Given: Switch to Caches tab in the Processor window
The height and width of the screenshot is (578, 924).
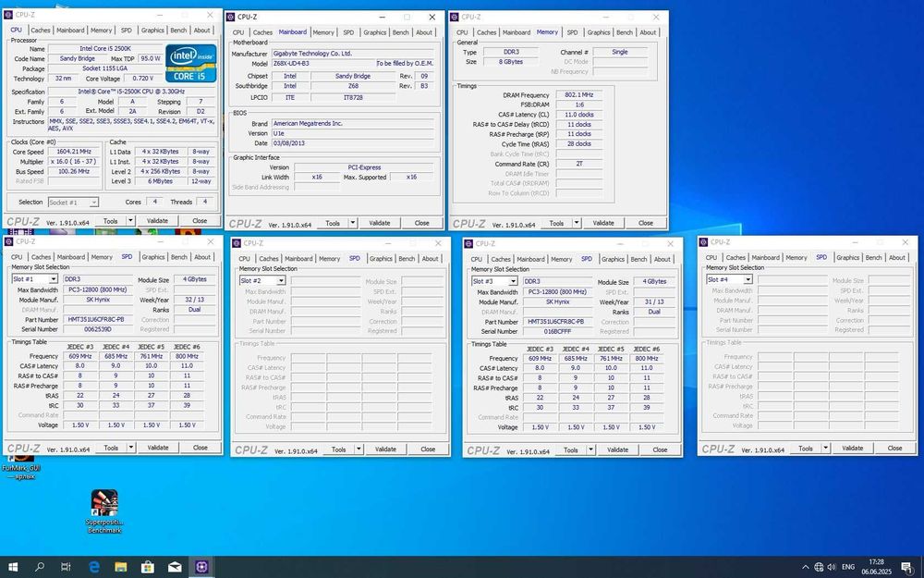Looking at the screenshot, I should pos(40,31).
